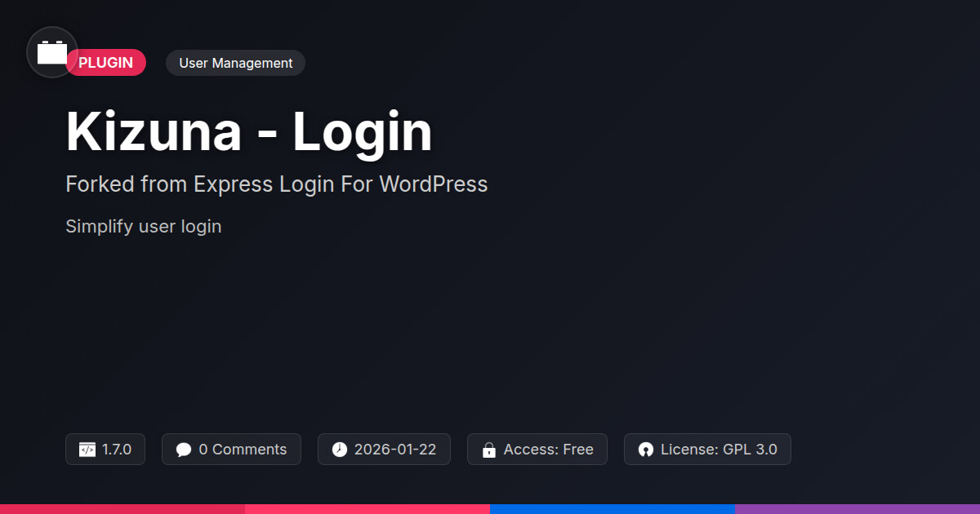
Task: Click the 1.7.0 version number text
Action: (117, 450)
